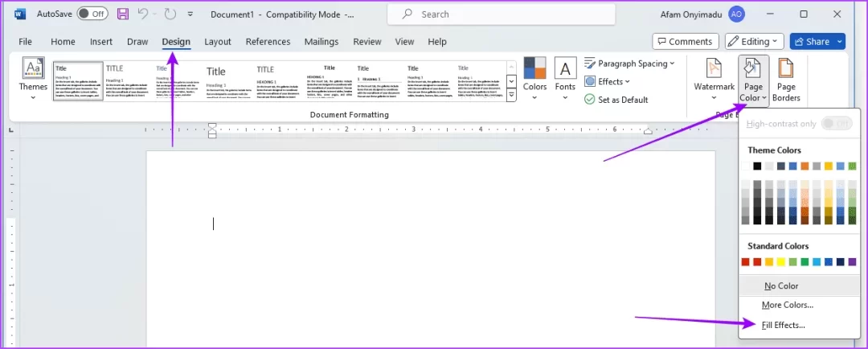This screenshot has width=868, height=349.
Task: Click the Comments button
Action: (684, 41)
